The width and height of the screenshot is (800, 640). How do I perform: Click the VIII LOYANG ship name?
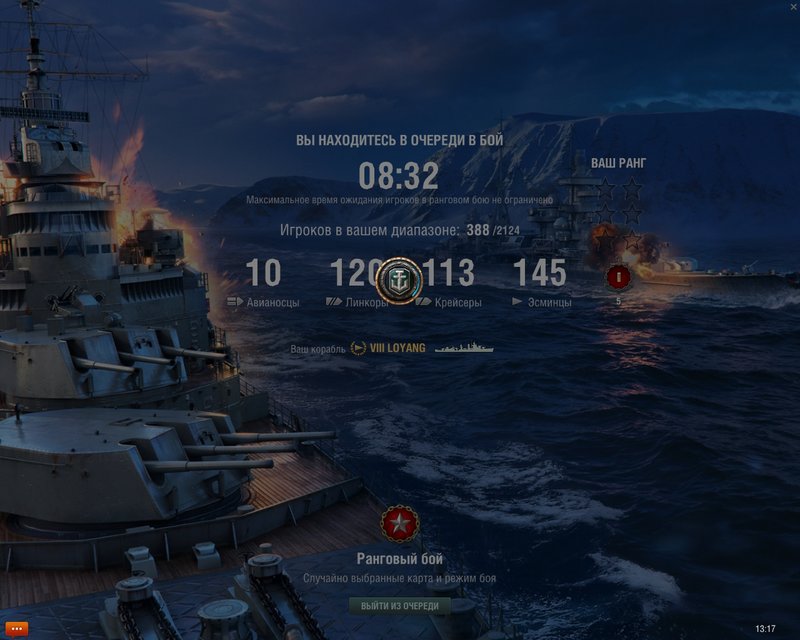click(397, 348)
